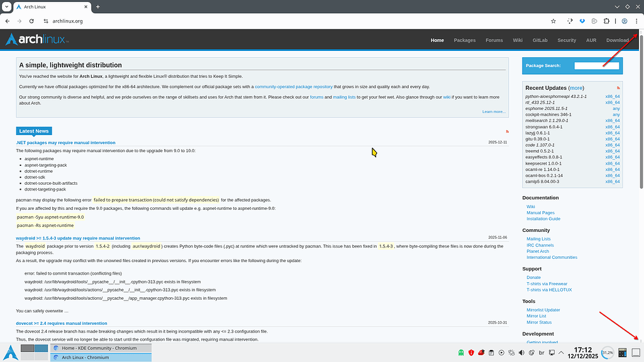
Task: Click the bookmark star in the address bar
Action: coord(553,21)
